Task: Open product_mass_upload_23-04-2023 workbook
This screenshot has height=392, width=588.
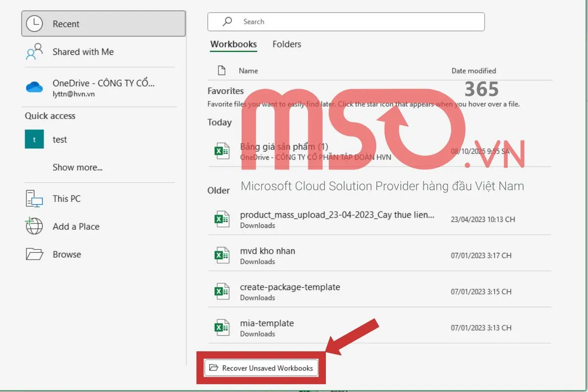Action: coord(337,215)
